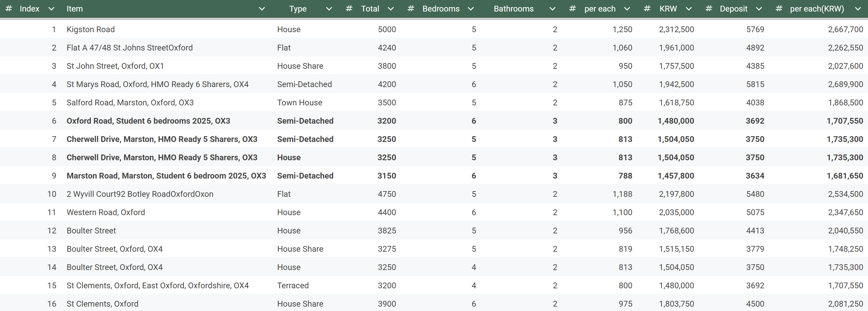The image size is (868, 311).
Task: Click the Total column header label
Action: click(370, 9)
